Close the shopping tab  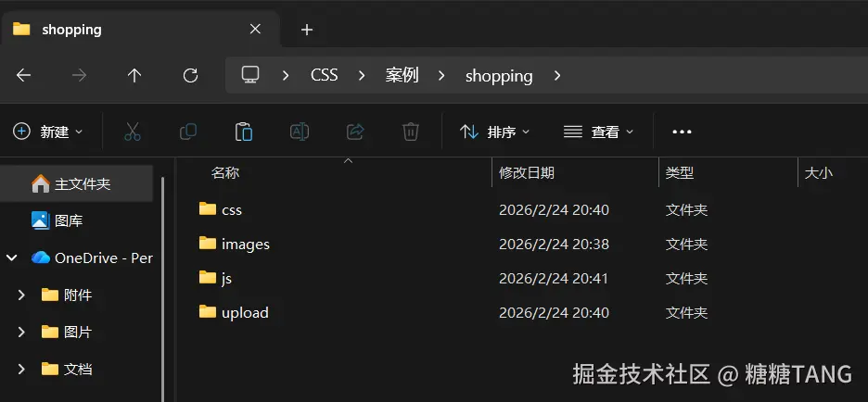pos(255,29)
